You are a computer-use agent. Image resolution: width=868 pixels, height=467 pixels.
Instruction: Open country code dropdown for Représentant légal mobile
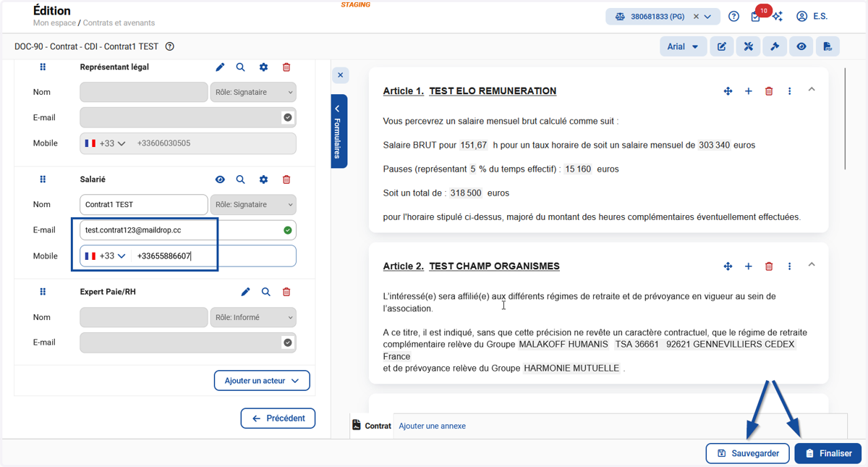[106, 143]
